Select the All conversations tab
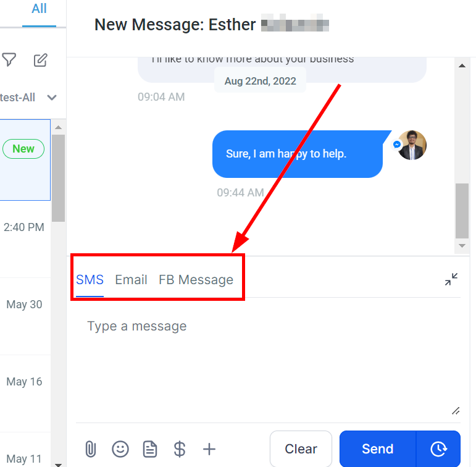The image size is (476, 467). click(x=39, y=9)
